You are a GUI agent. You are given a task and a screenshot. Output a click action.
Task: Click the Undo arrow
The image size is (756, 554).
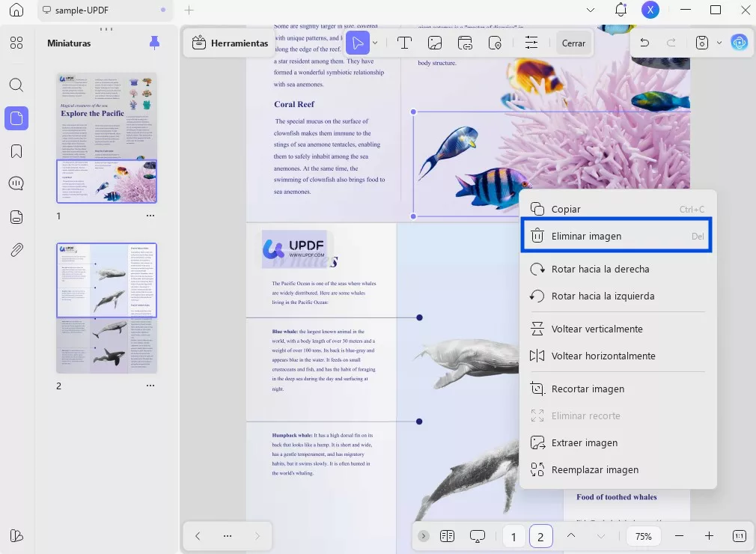[644, 43]
